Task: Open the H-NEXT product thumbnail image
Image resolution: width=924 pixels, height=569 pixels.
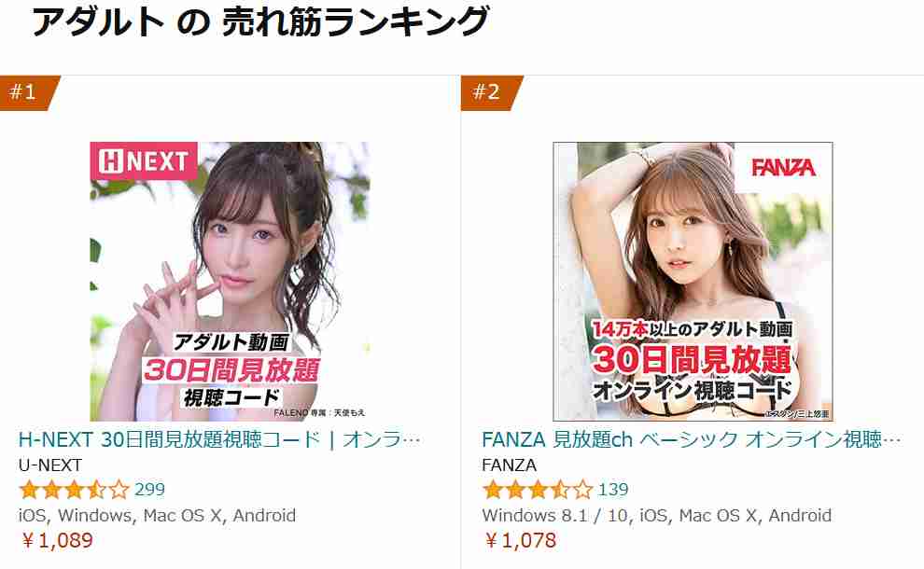Action: [230, 281]
